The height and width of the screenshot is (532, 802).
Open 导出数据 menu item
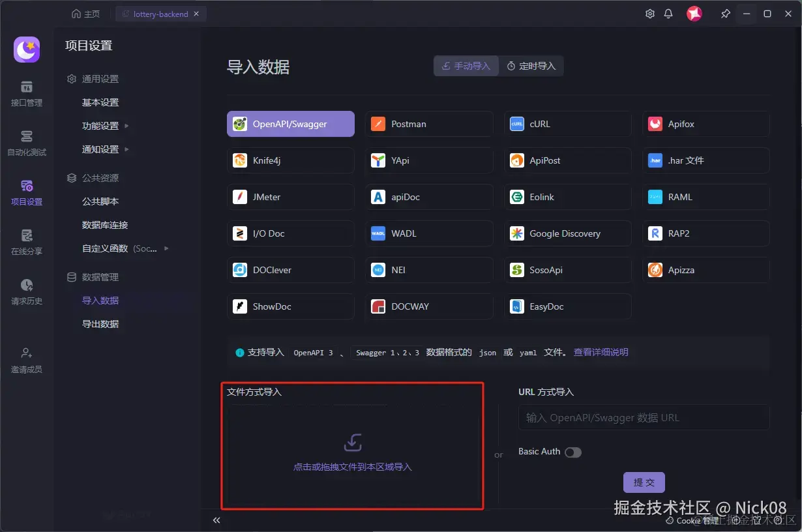tap(100, 324)
